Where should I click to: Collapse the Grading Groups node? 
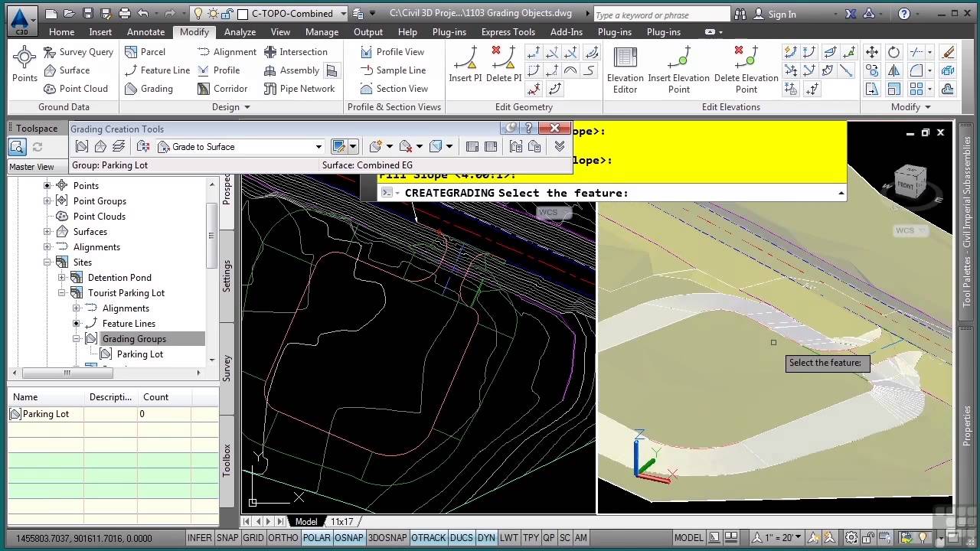coord(77,338)
